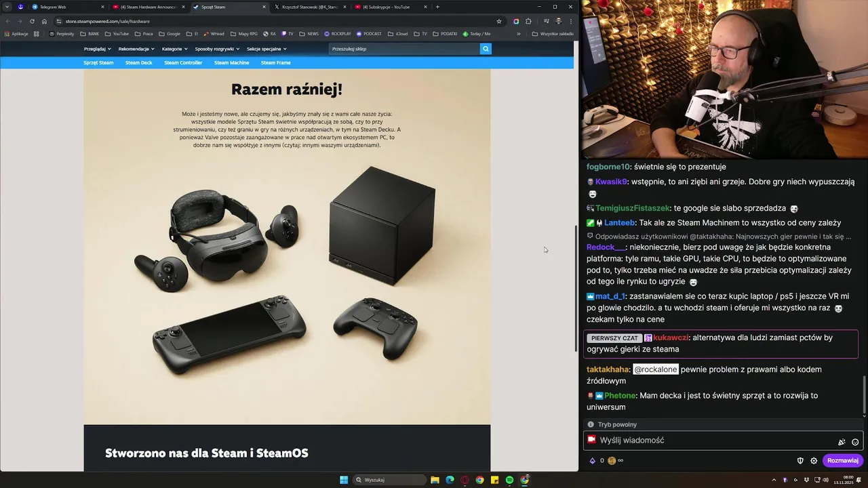Expand the Kategorie store menu
The height and width of the screenshot is (488, 868).
pos(175,49)
